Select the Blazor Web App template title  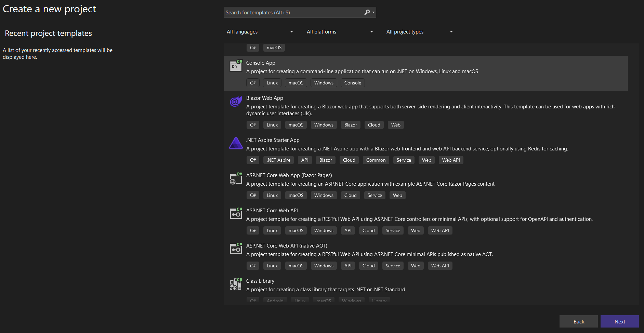265,98
